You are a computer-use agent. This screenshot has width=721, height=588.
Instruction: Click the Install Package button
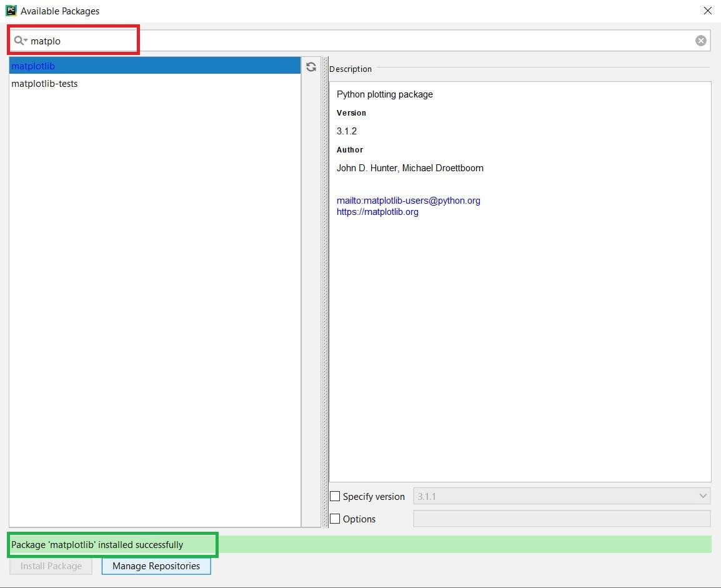pos(51,566)
